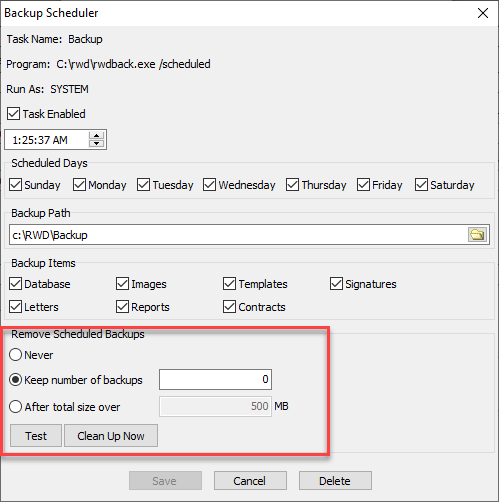The image size is (499, 502).
Task: Click the keep number of backups field
Action: pyautogui.click(x=215, y=379)
